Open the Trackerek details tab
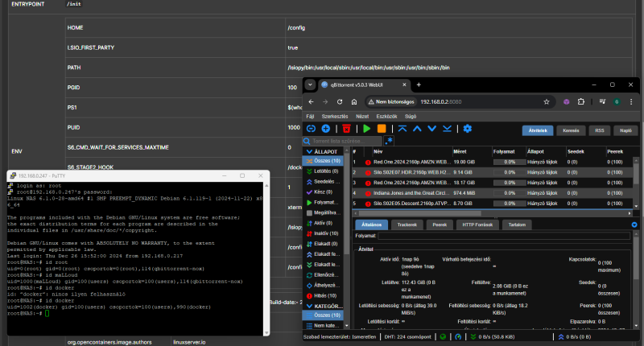 point(407,224)
